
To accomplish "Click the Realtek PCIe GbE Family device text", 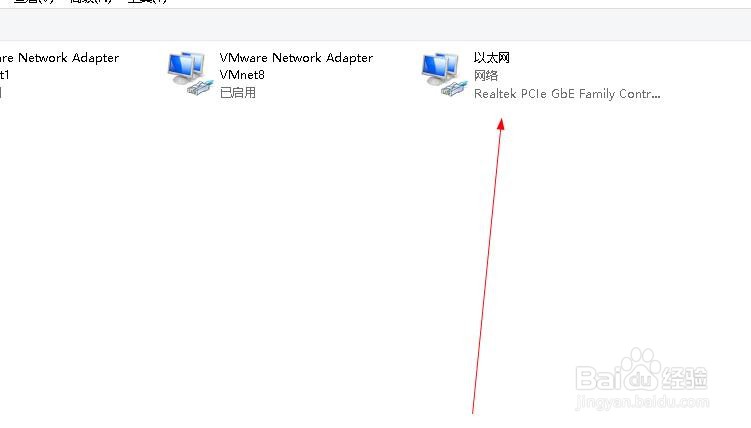I will tap(567, 93).
